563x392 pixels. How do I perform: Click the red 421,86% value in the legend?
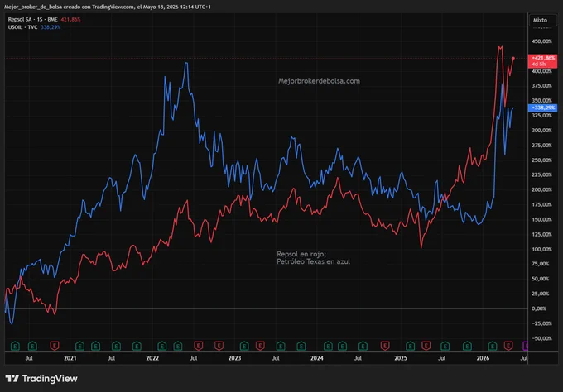(x=70, y=19)
